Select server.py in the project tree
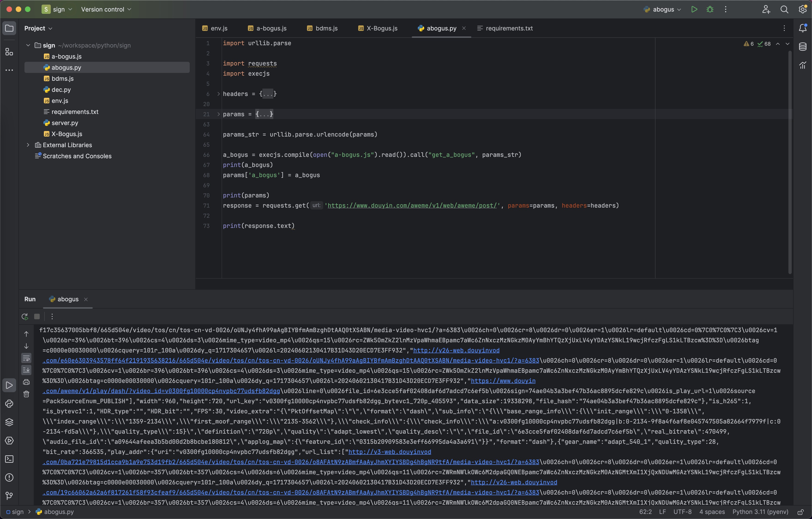The height and width of the screenshot is (519, 812). click(x=65, y=123)
